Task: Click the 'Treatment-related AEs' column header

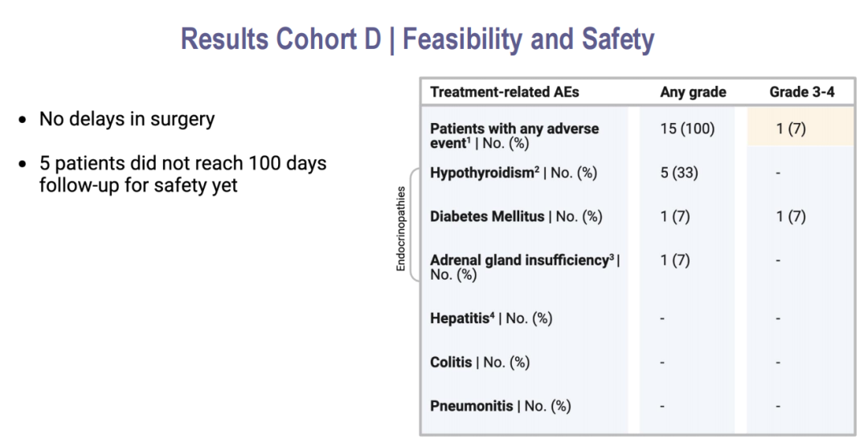Action: pyautogui.click(x=504, y=92)
